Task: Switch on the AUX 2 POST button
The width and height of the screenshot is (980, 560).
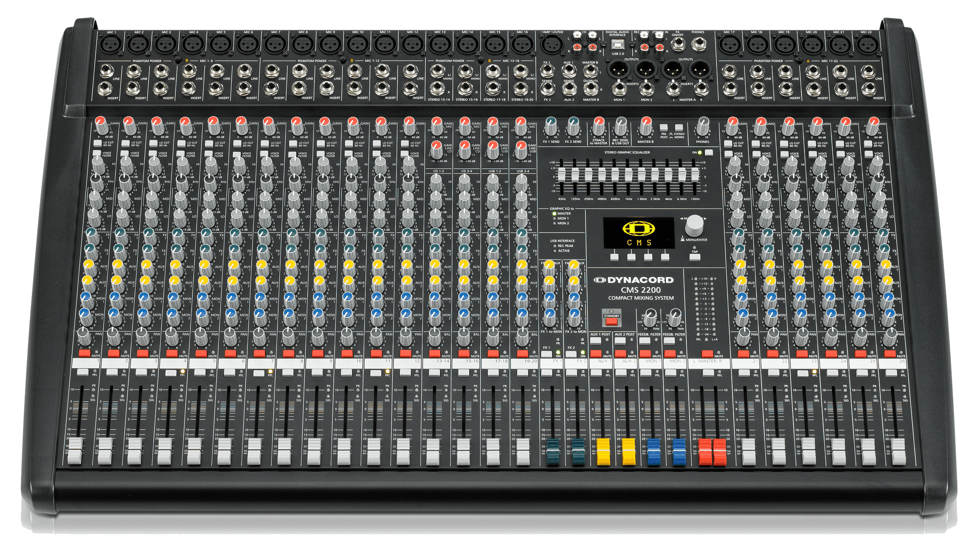Action: pyautogui.click(x=620, y=340)
